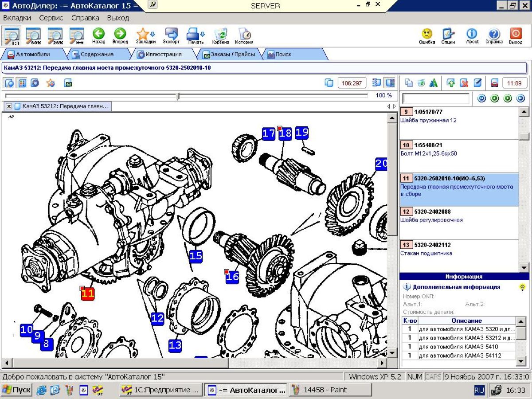Click the blue circular gear icon above illustration
This screenshot has width=532, height=399.
(34, 82)
